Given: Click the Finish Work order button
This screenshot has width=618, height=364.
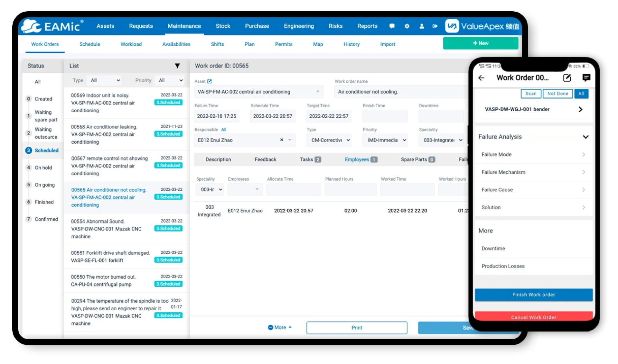Looking at the screenshot, I should tap(533, 295).
